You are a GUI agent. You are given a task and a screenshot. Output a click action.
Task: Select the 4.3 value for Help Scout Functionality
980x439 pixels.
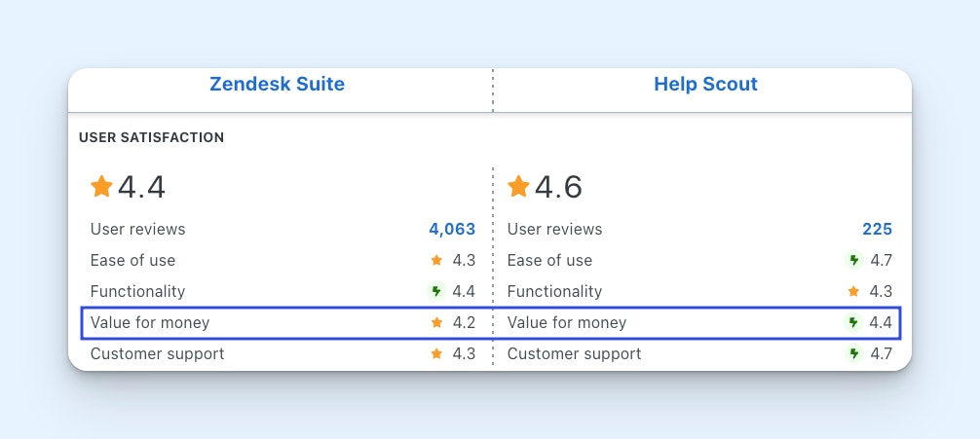tap(881, 292)
